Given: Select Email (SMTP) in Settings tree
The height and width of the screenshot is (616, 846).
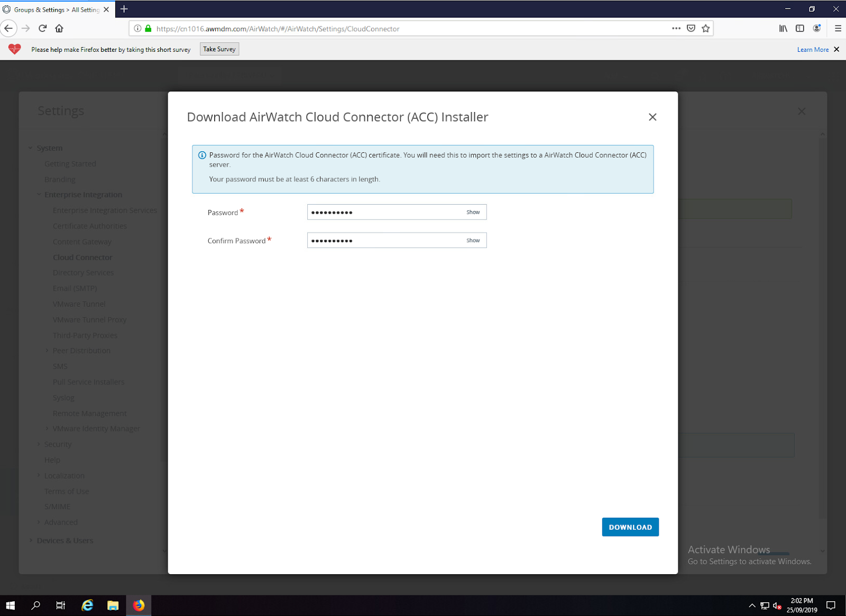Looking at the screenshot, I should [x=75, y=289].
